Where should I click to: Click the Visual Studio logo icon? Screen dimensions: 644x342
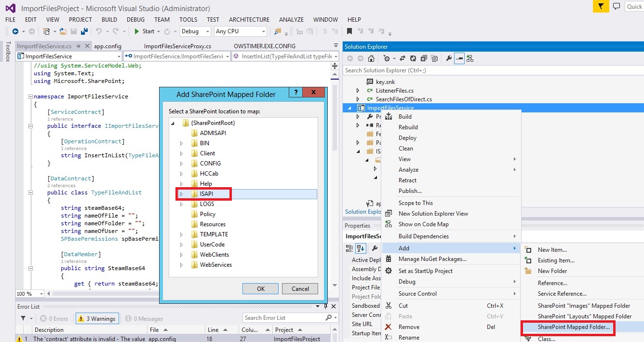pos(10,8)
